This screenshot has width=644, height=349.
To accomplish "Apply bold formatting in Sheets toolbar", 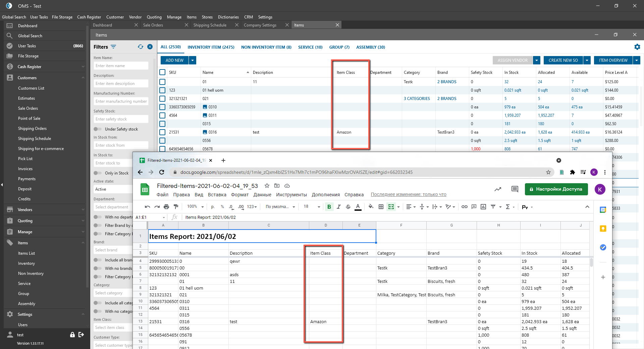I will (x=329, y=207).
